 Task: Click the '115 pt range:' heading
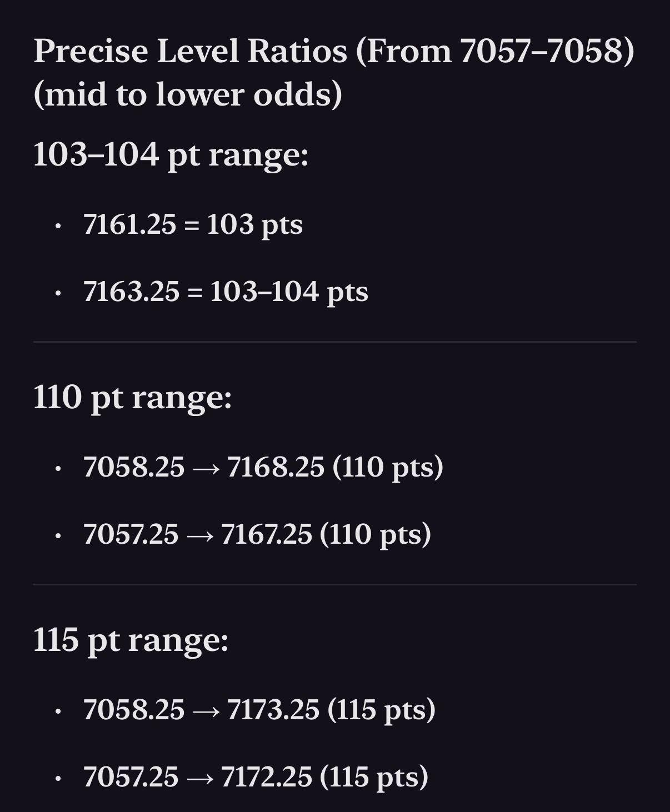click(x=131, y=639)
